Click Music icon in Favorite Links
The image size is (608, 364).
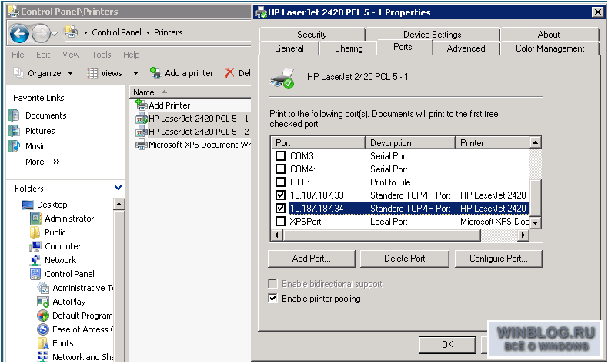[15, 146]
